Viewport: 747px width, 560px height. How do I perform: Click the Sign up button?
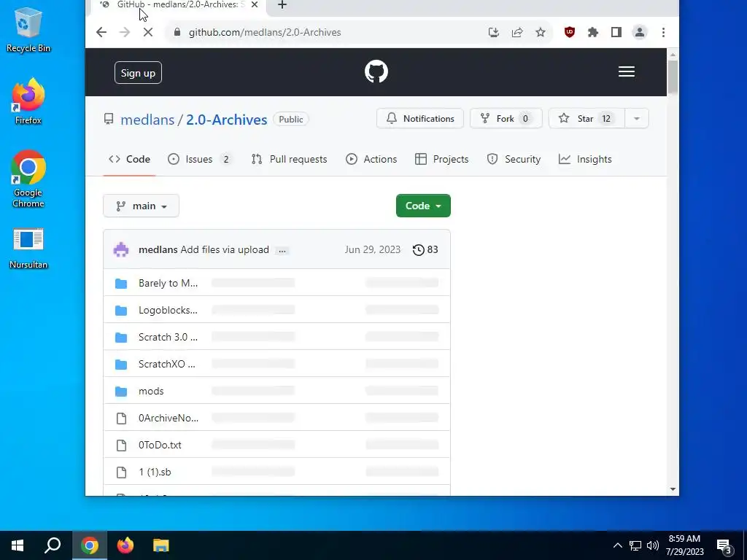coord(138,73)
